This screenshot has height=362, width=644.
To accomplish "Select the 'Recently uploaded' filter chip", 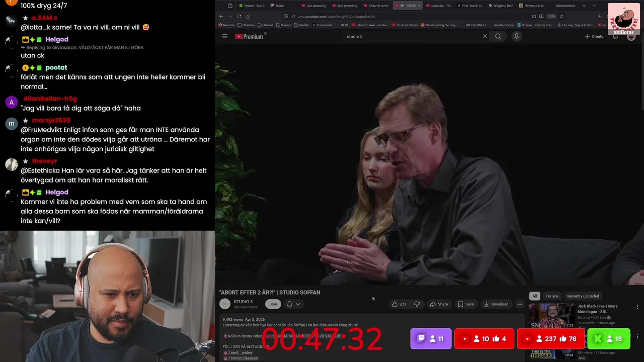I will coord(583,296).
